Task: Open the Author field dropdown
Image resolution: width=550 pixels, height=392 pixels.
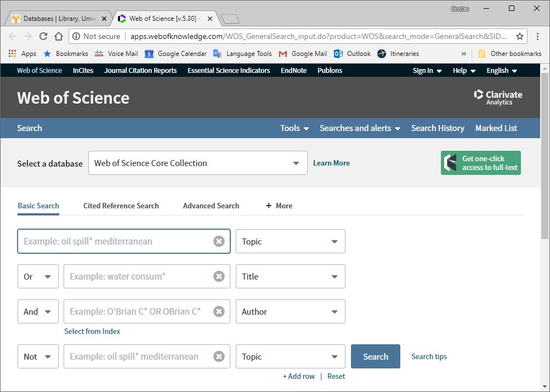Action: [291, 311]
